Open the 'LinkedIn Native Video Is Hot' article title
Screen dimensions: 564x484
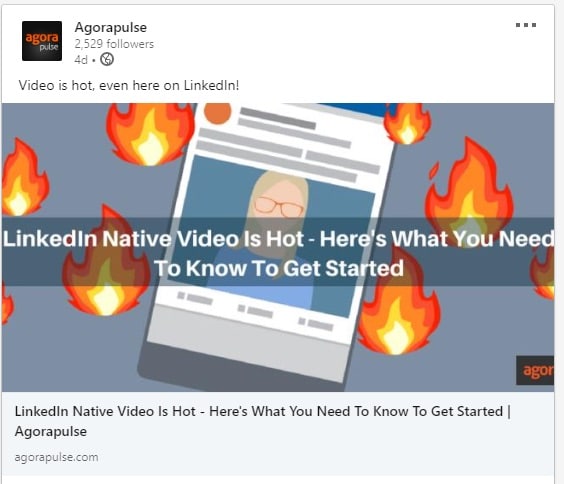(263, 421)
